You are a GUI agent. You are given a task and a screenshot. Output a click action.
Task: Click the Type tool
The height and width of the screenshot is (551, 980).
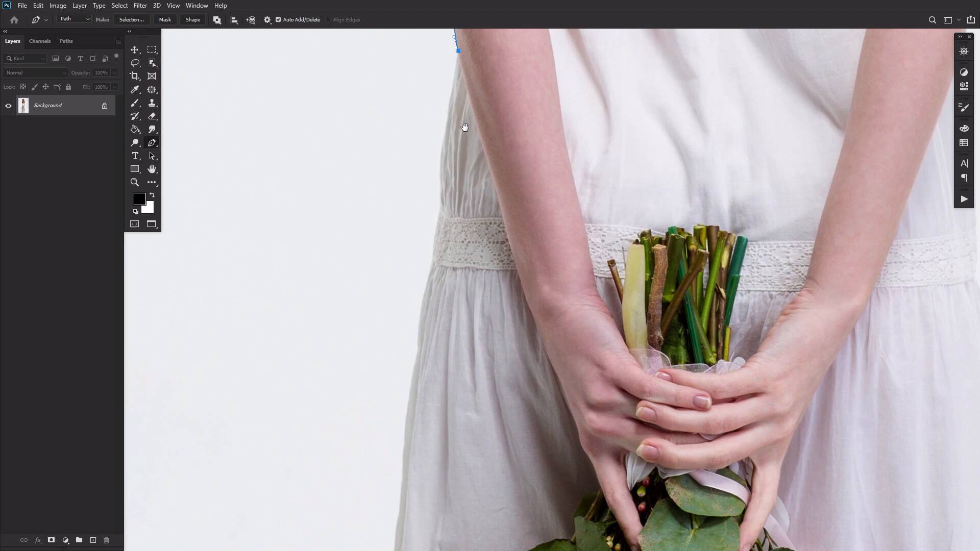click(x=135, y=156)
